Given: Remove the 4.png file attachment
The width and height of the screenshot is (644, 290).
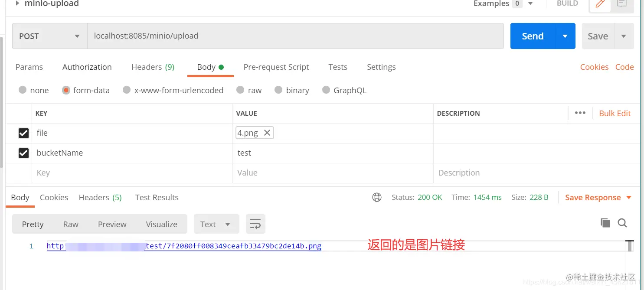Looking at the screenshot, I should pos(267,133).
